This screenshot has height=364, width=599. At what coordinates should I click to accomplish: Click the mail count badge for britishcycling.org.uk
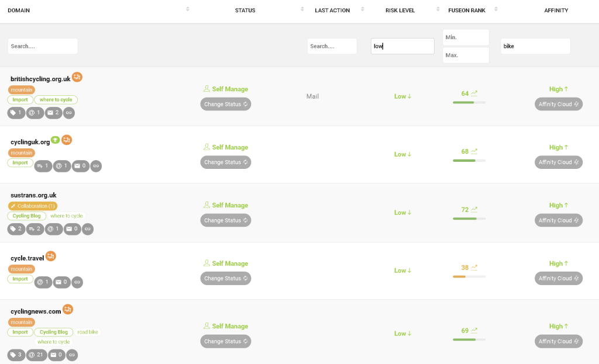tap(53, 113)
